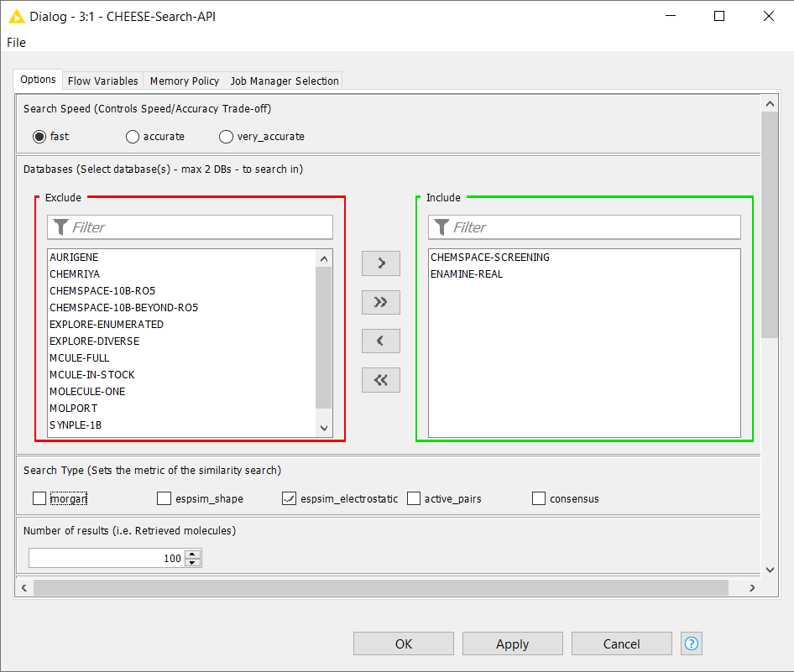Select AURIGENE in the Exclude list
This screenshot has width=794, height=672.
(182, 257)
